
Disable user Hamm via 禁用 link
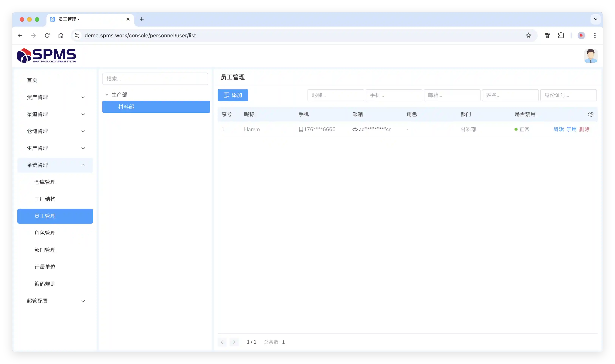pos(571,129)
